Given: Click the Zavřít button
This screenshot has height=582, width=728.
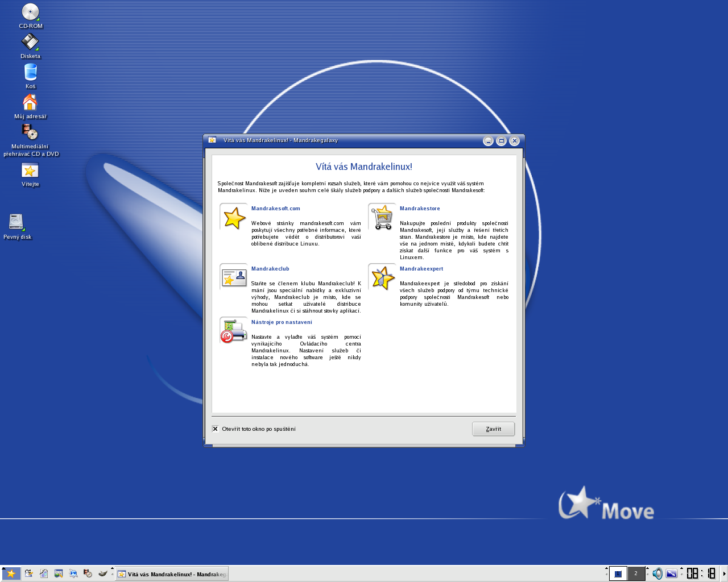Looking at the screenshot, I should tap(493, 429).
